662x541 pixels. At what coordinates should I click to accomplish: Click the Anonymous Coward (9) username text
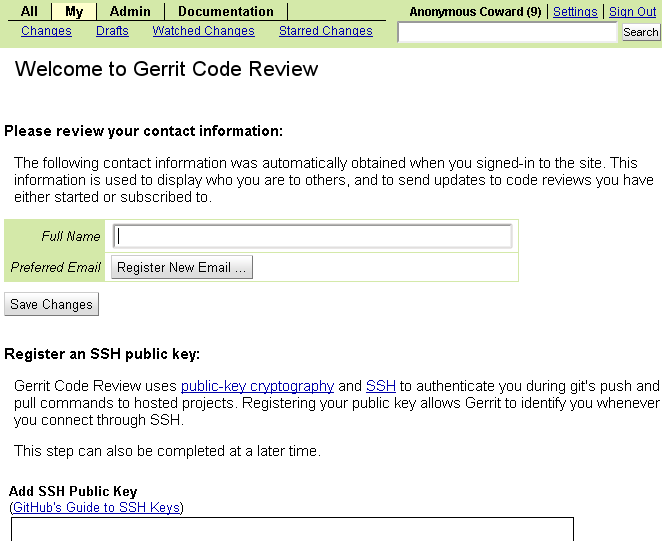475,12
